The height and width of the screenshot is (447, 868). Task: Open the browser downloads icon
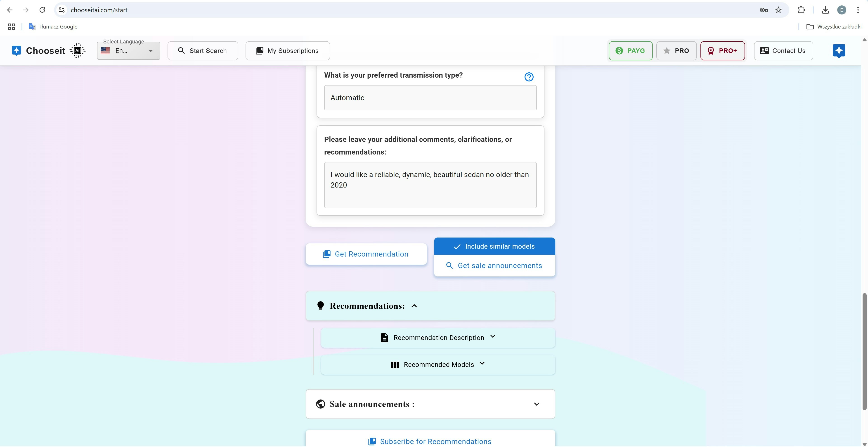tap(825, 10)
